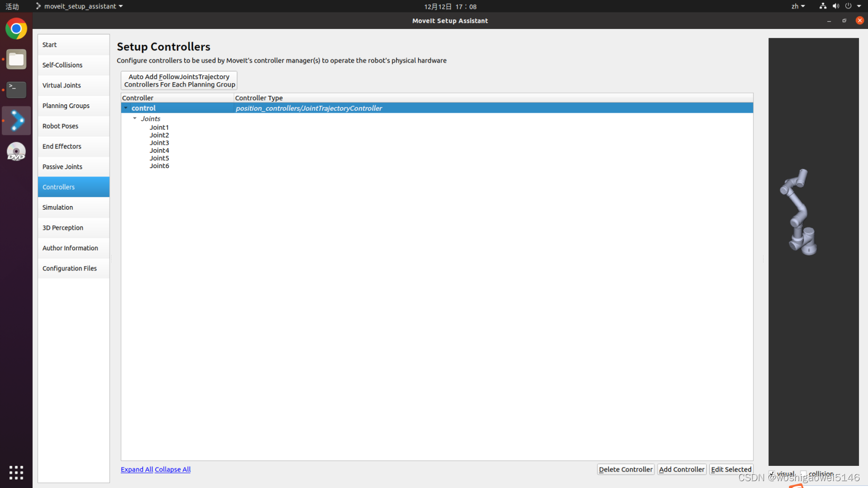
Task: Select the Joints tree node
Action: pos(150,119)
